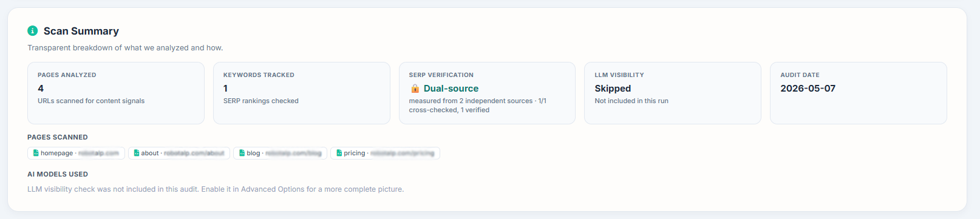Click the 'measured from 2 independent sources' description
980x219 pixels.
(x=478, y=106)
